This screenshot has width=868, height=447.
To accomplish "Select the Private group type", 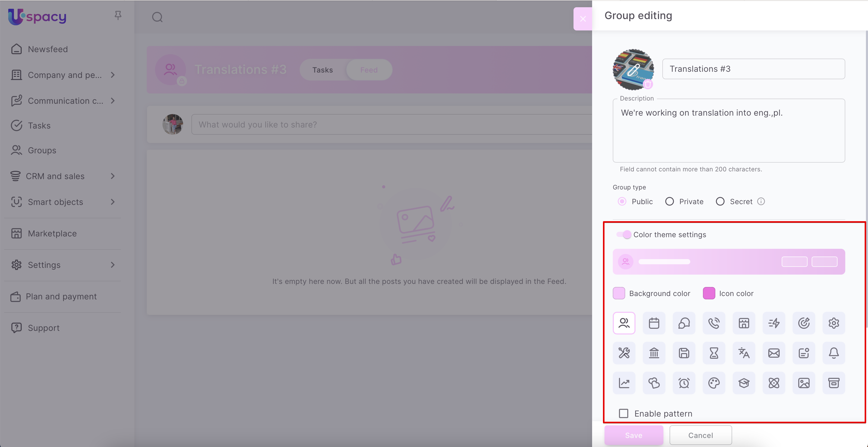I will [x=670, y=202].
